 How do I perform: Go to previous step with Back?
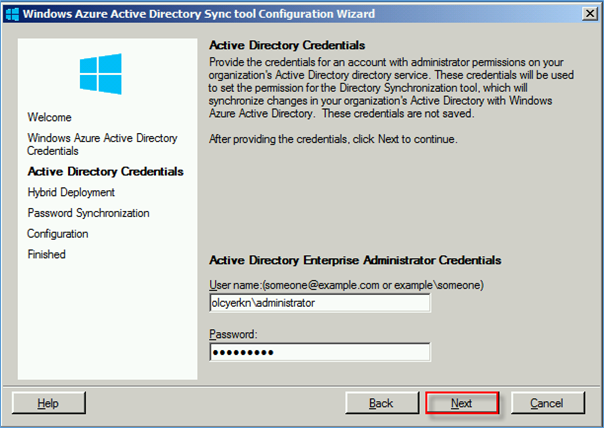382,403
